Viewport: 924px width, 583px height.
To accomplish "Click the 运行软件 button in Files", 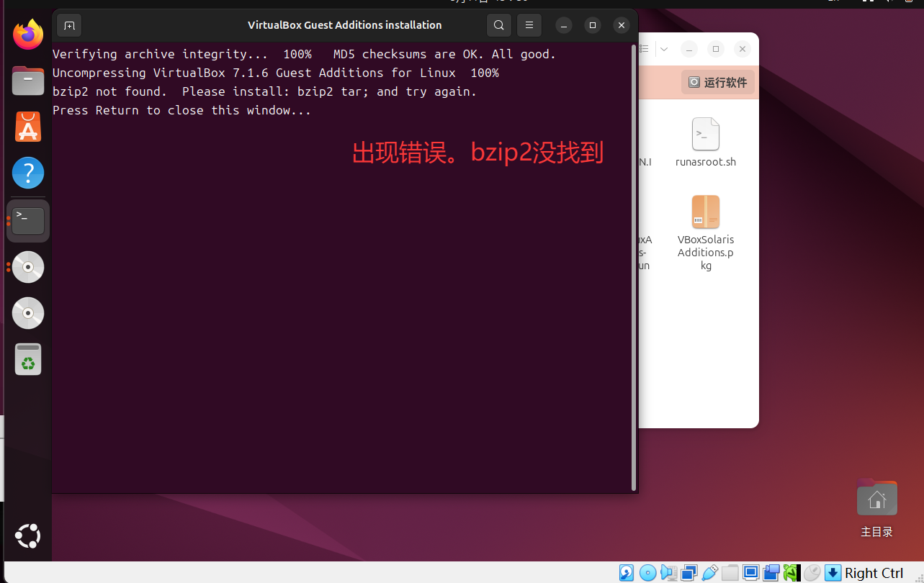I will pos(718,83).
